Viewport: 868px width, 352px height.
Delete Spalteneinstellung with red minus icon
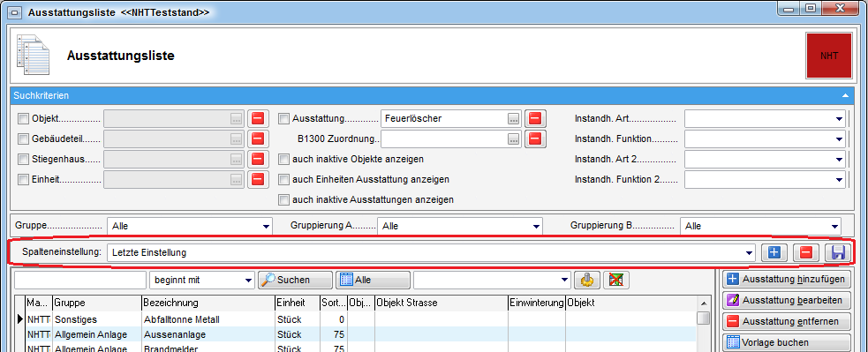click(806, 252)
